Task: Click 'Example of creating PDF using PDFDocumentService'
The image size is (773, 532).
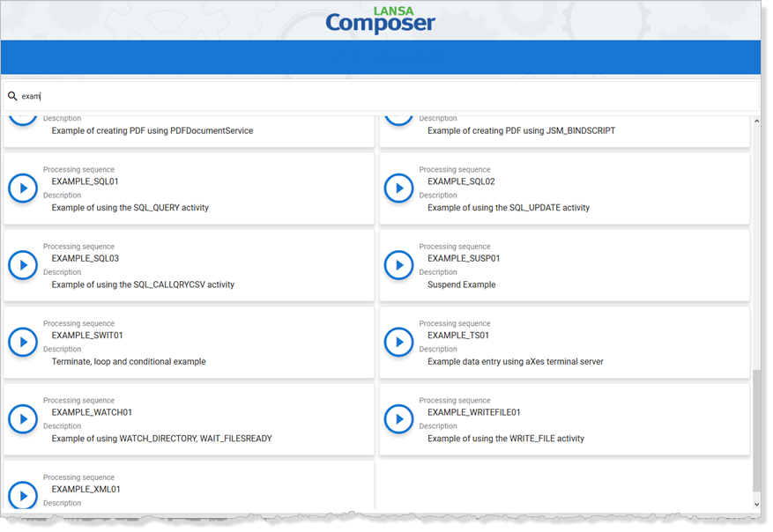Action: click(152, 130)
